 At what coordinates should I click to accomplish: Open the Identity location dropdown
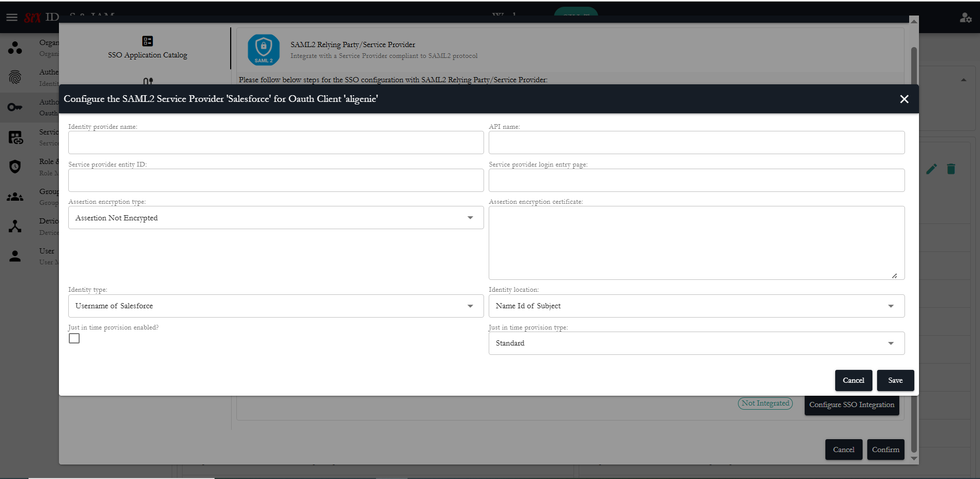click(x=697, y=306)
